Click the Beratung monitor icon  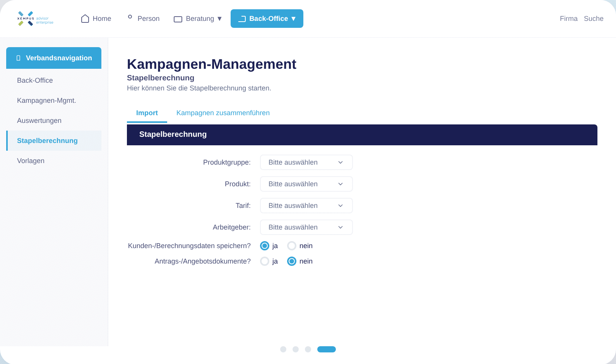[178, 19]
